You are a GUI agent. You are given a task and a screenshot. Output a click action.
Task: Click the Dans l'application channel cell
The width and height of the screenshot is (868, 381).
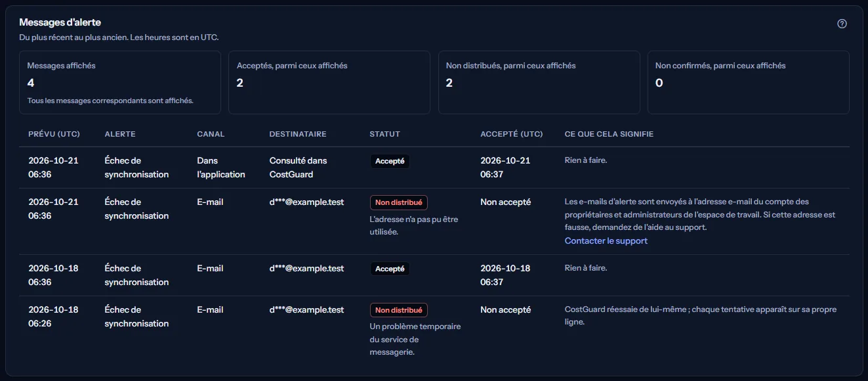click(221, 168)
